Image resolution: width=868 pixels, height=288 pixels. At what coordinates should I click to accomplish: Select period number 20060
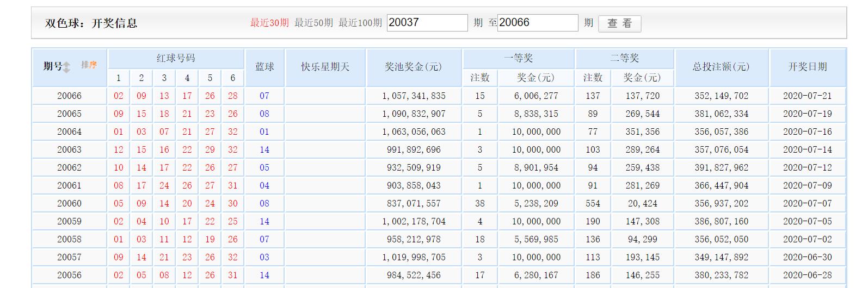point(69,203)
